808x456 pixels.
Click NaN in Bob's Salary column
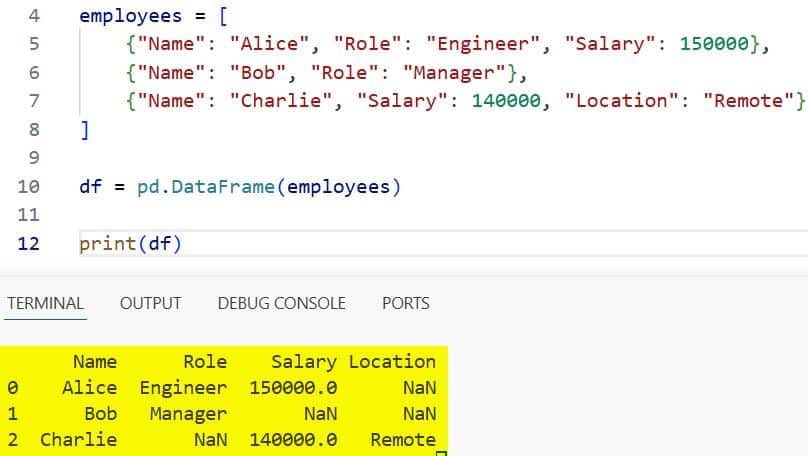(321, 414)
